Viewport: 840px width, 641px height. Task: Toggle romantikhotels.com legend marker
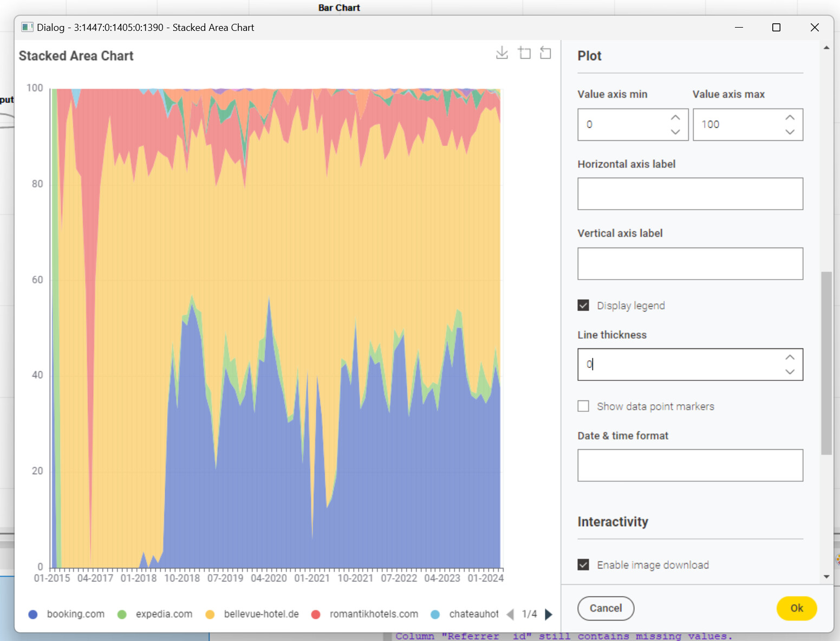316,614
